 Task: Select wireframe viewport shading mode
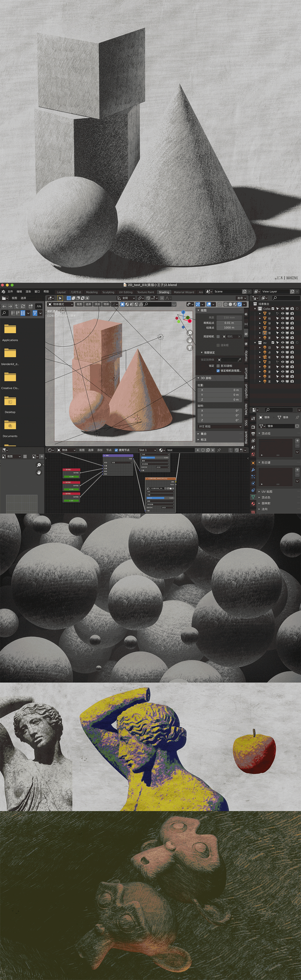pyautogui.click(x=226, y=304)
